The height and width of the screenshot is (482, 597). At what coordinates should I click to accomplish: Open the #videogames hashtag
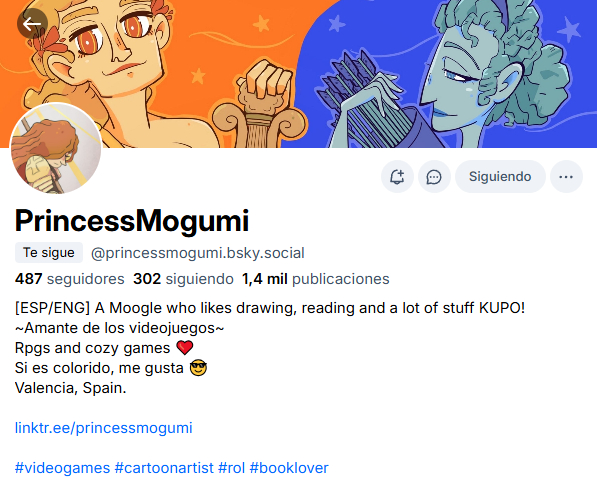[62, 468]
